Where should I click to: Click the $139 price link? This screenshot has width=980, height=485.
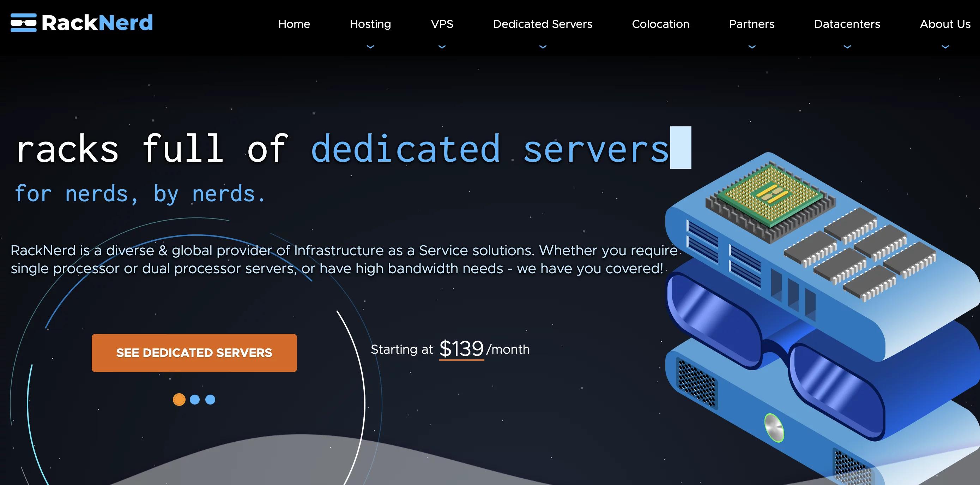click(461, 349)
